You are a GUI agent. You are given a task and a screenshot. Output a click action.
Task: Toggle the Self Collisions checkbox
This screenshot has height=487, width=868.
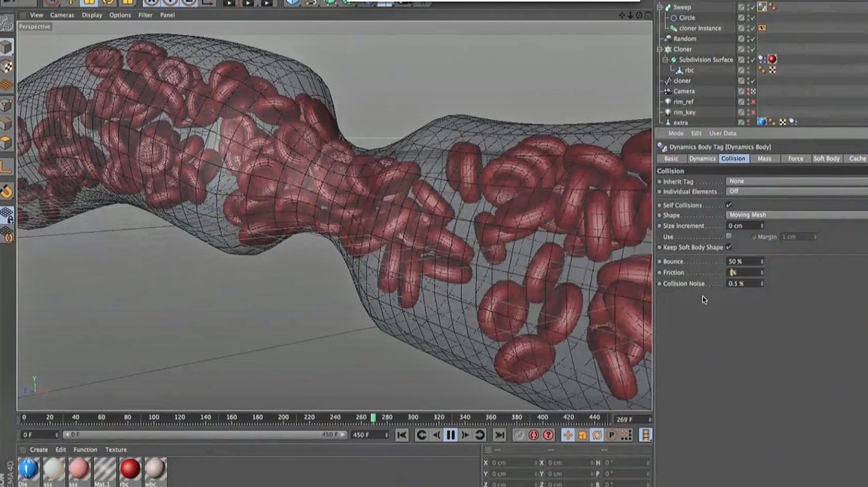(x=729, y=205)
